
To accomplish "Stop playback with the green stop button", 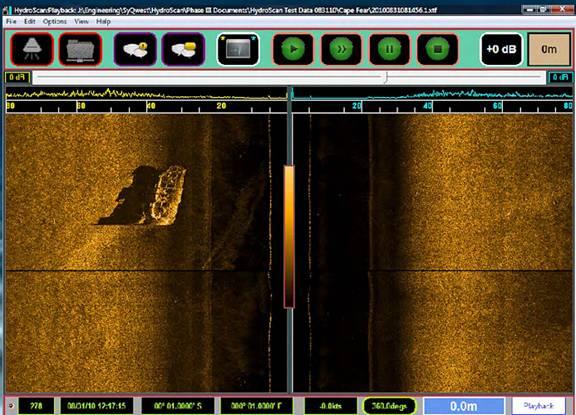I will 438,49.
